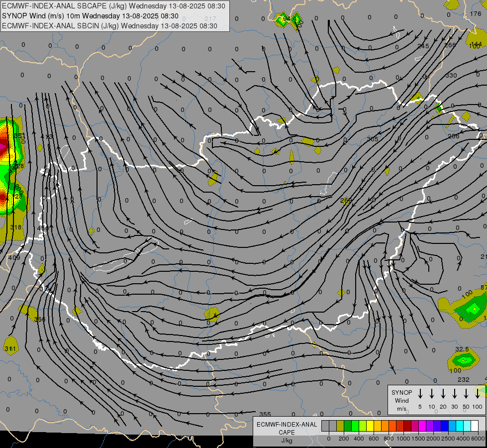Pick the magenta swatch after the 1500 tick
Screen dimensions: 487x448
(x=422, y=426)
